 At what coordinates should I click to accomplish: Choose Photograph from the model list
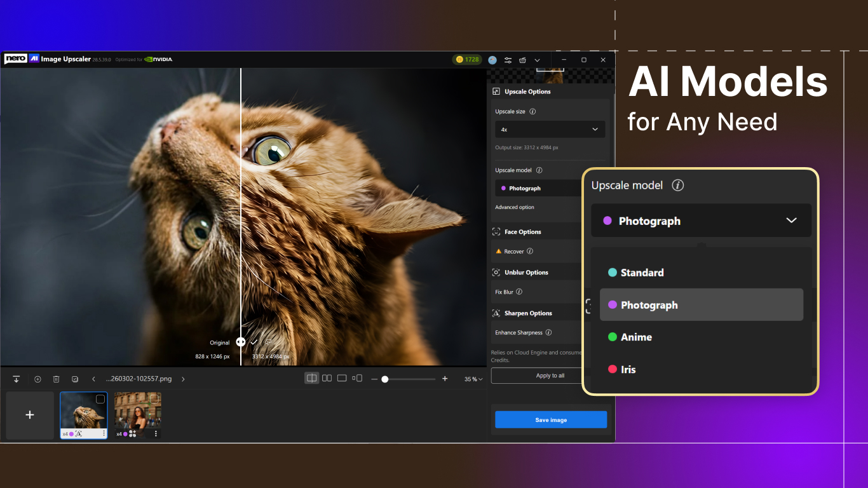pyautogui.click(x=702, y=305)
